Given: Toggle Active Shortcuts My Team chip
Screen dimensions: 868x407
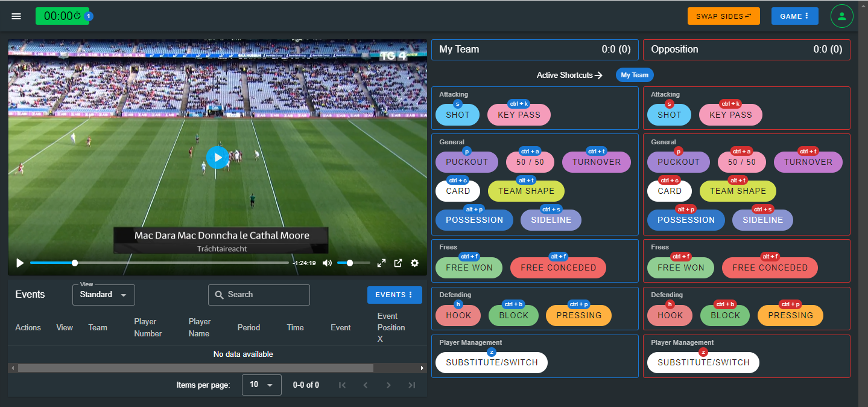Looking at the screenshot, I should (x=634, y=75).
